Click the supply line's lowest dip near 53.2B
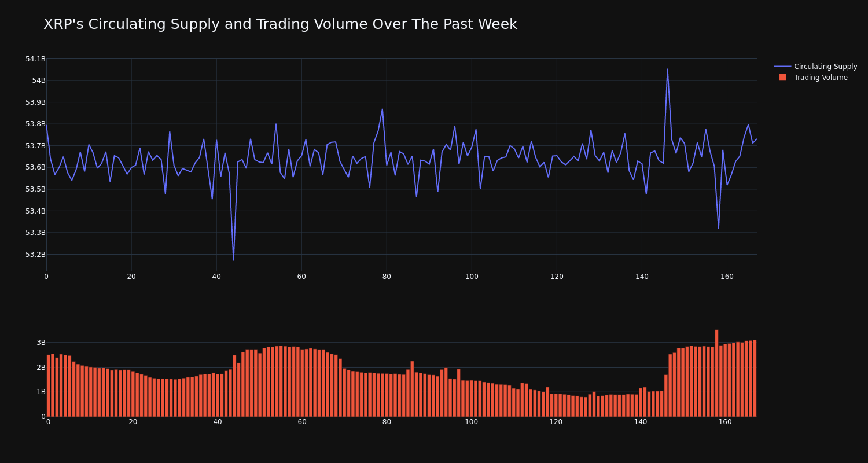This screenshot has width=868, height=463. [x=234, y=260]
